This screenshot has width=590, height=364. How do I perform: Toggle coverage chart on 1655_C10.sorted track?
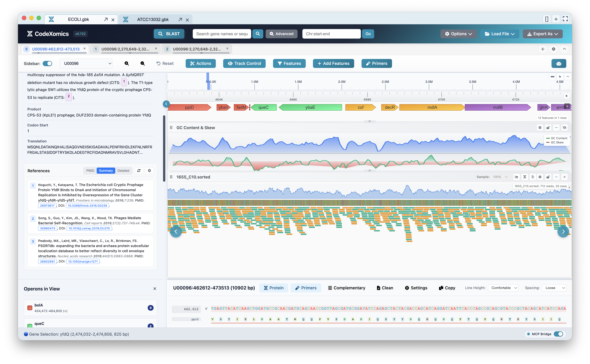517,177
